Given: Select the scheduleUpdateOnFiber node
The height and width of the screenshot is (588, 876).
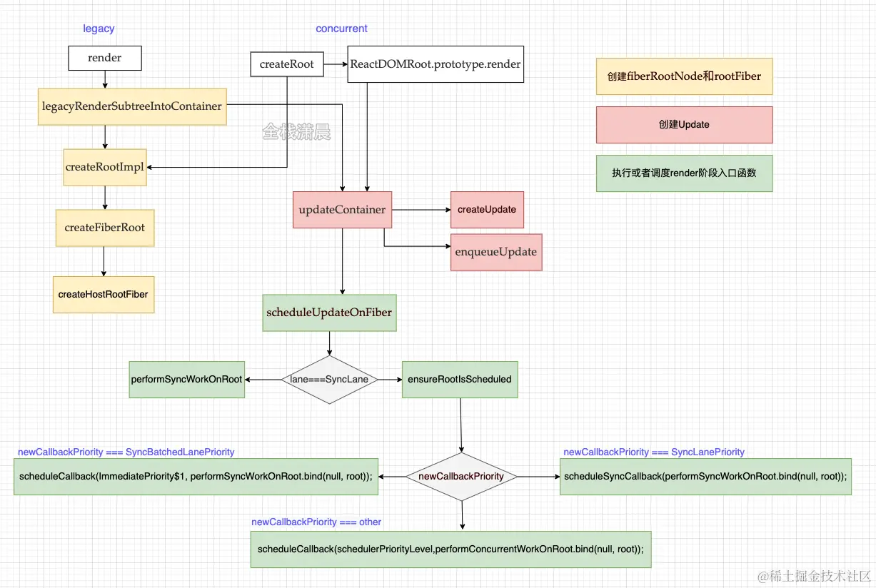Looking at the screenshot, I should (x=329, y=313).
